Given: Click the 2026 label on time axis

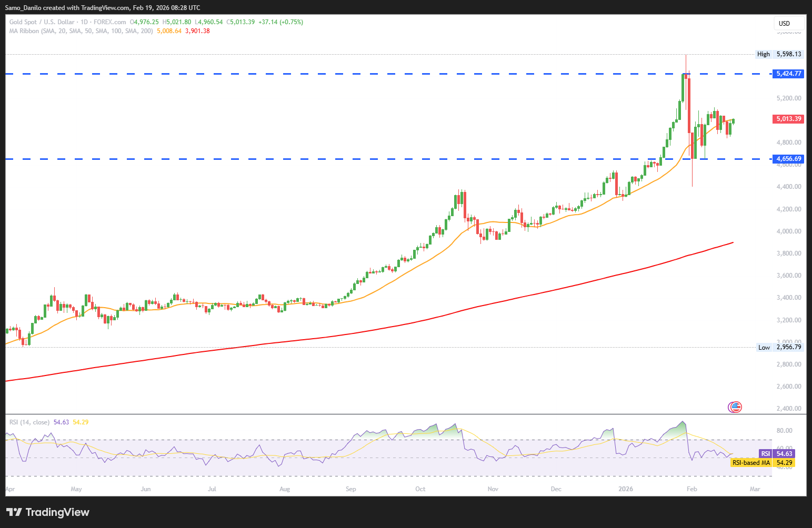Looking at the screenshot, I should pyautogui.click(x=626, y=489).
